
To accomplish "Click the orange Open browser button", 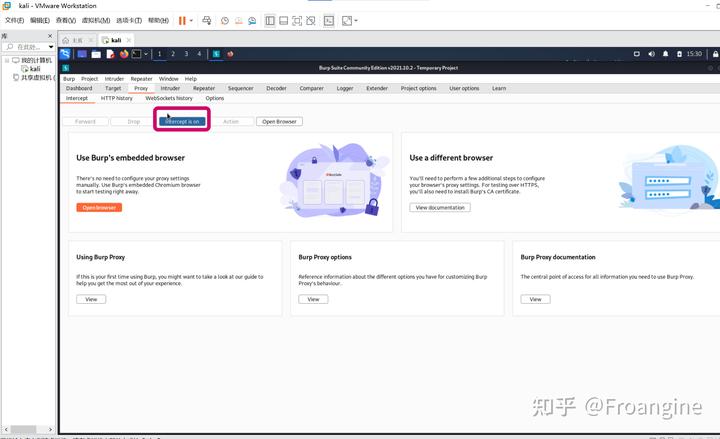I will tap(99, 208).
